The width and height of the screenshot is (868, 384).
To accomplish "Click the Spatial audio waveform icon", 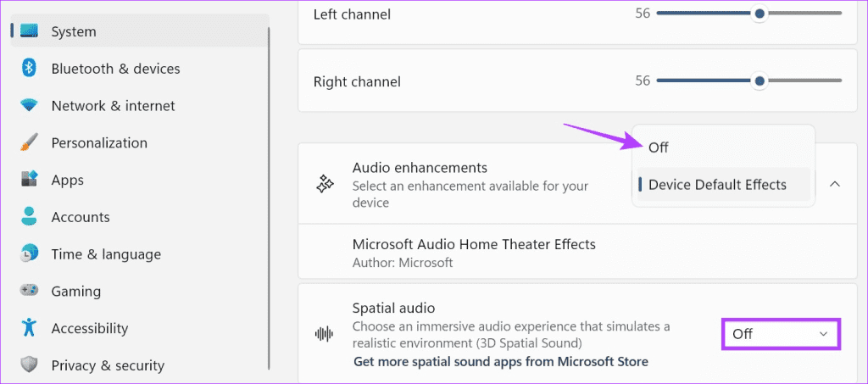I will tap(325, 334).
